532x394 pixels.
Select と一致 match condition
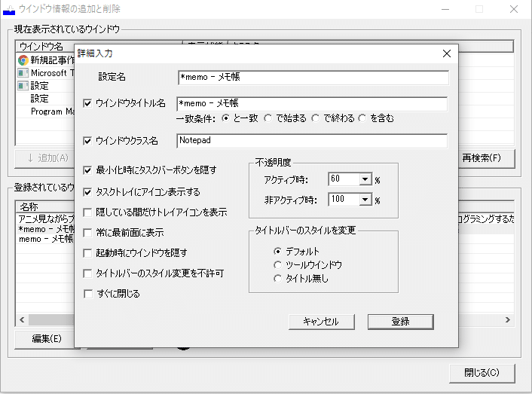[225, 118]
